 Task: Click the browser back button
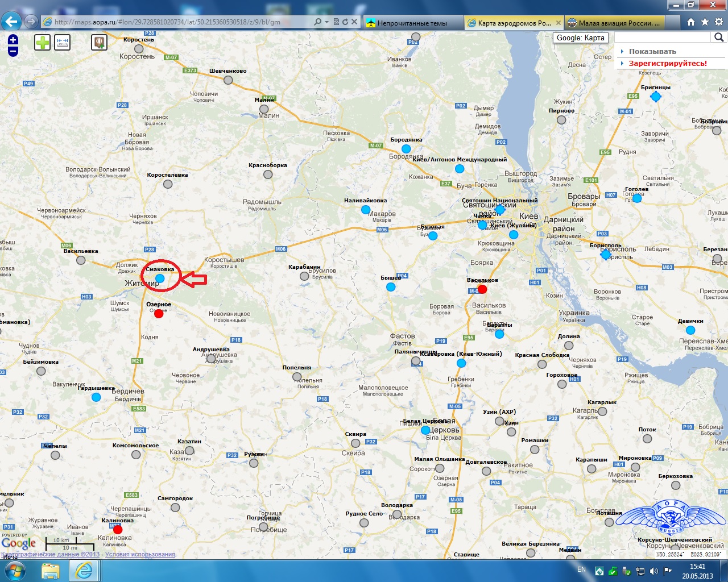coord(11,22)
